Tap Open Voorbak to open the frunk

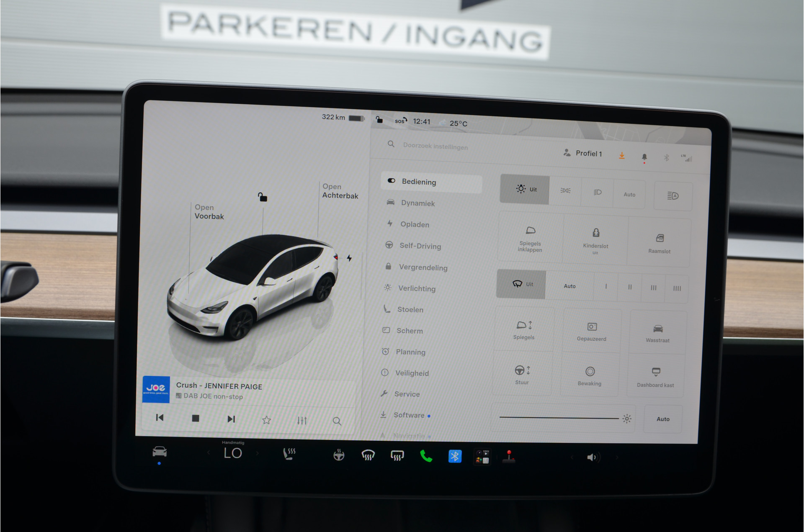(x=209, y=212)
